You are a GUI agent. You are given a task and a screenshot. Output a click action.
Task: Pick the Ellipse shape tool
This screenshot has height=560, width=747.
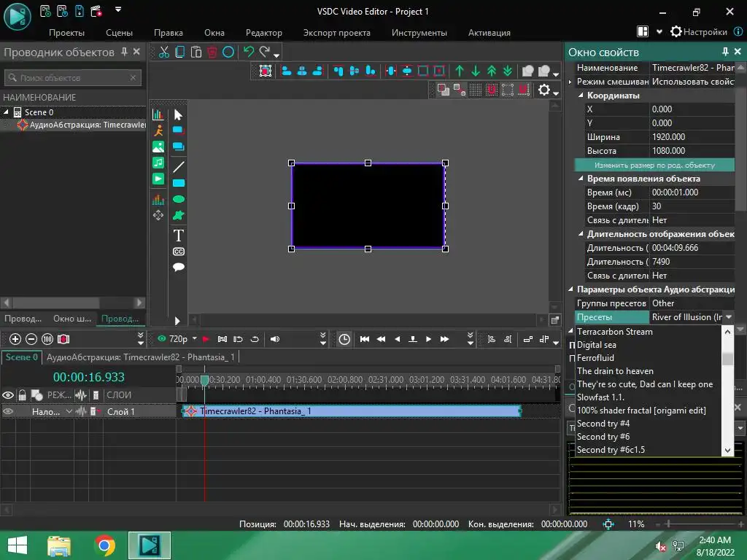(178, 199)
